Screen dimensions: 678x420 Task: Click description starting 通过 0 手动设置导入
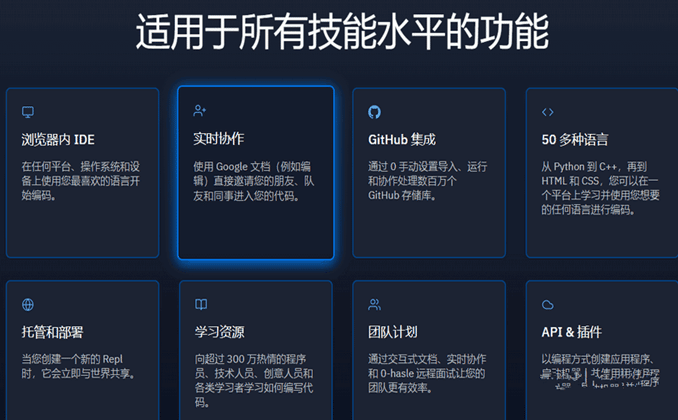click(428, 181)
